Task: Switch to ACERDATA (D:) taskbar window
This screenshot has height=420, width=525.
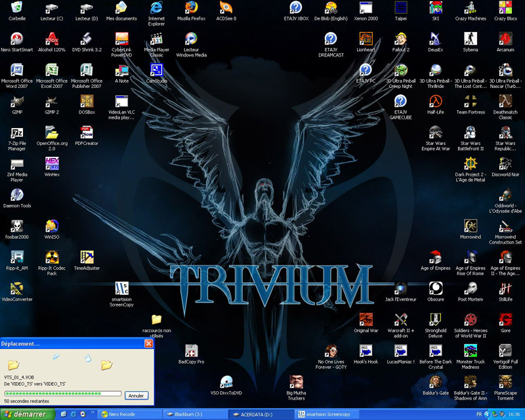Action: 261,414
